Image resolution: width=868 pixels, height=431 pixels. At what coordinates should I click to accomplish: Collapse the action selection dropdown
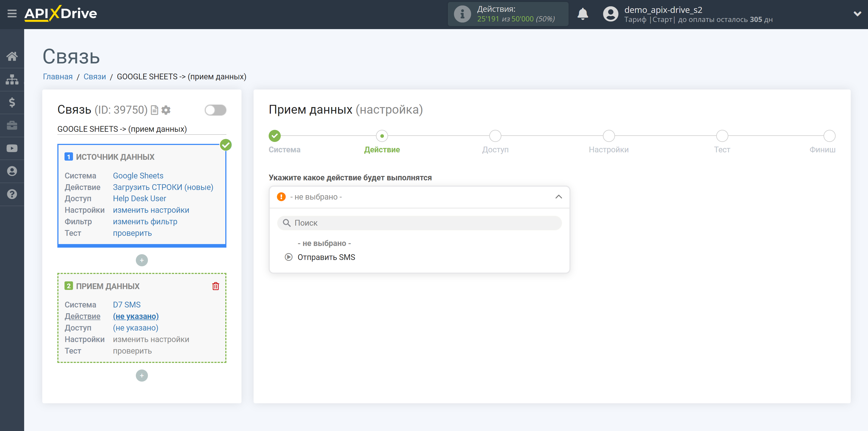pyautogui.click(x=419, y=197)
